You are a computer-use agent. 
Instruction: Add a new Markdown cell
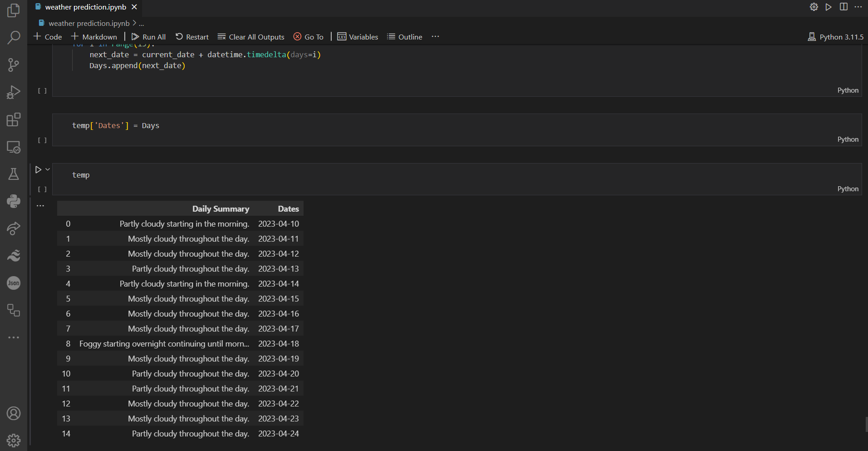pos(94,37)
